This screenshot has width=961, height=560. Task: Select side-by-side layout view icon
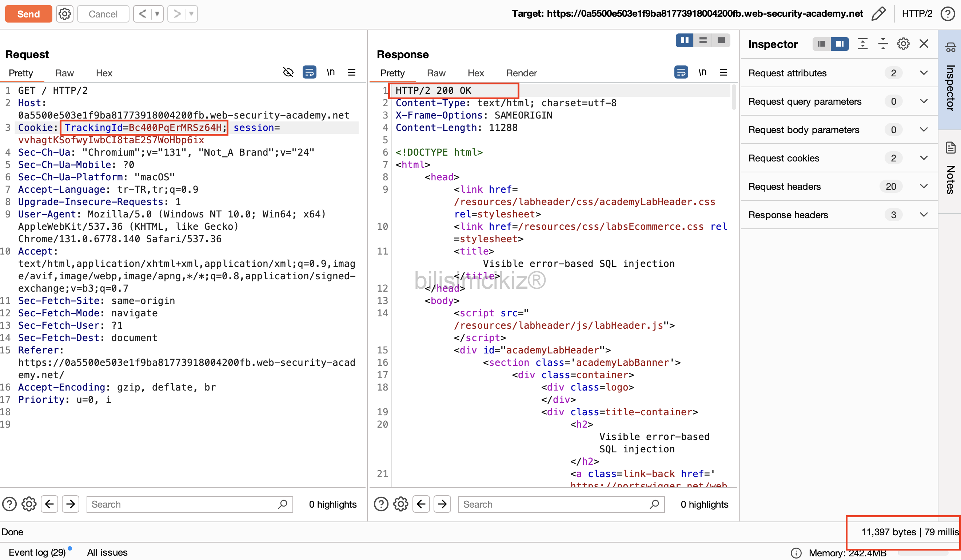(685, 40)
